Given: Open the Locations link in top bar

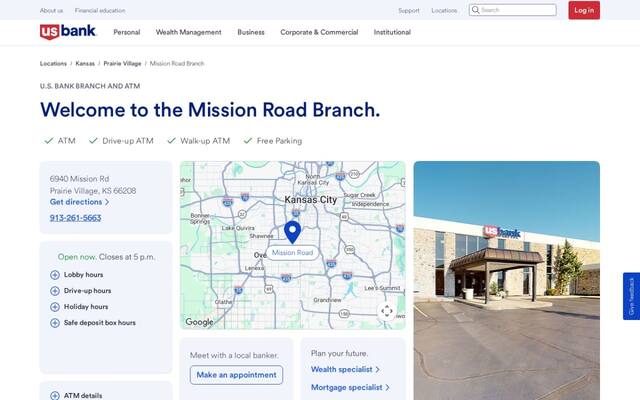Looking at the screenshot, I should (444, 11).
